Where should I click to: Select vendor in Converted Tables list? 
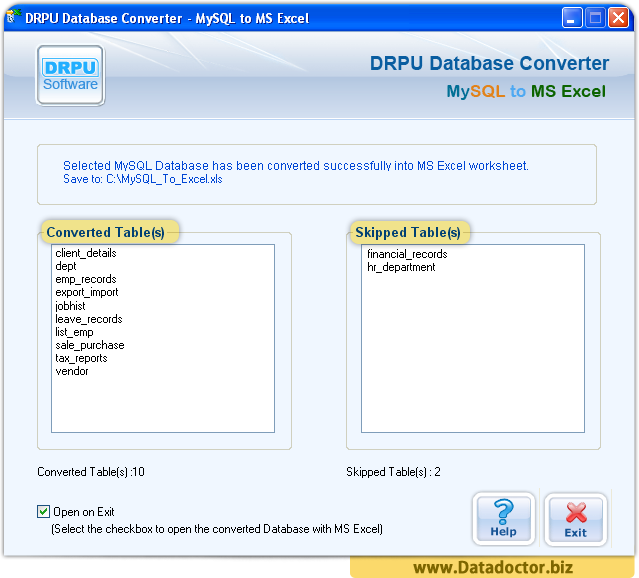pos(72,371)
